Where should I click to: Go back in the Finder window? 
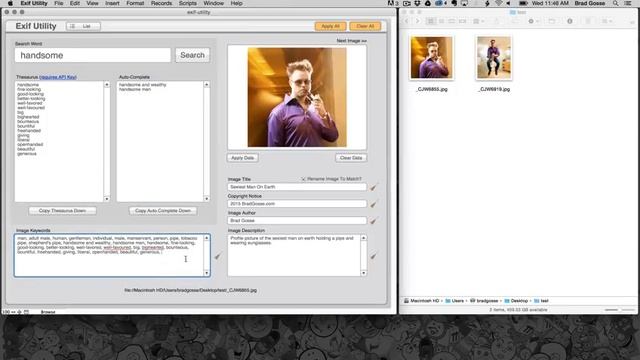tap(407, 21)
